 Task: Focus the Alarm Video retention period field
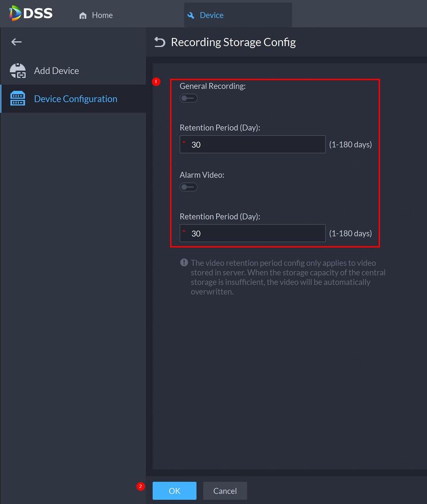(255, 233)
